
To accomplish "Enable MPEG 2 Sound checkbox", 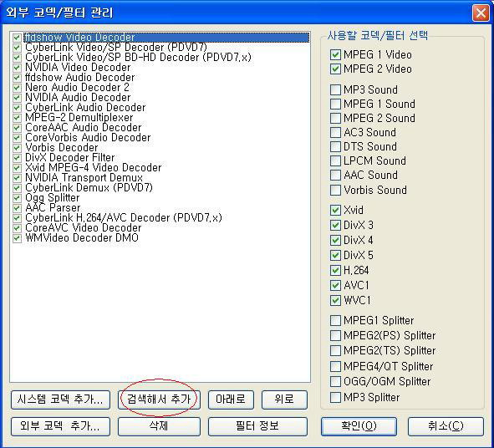I will (x=335, y=118).
